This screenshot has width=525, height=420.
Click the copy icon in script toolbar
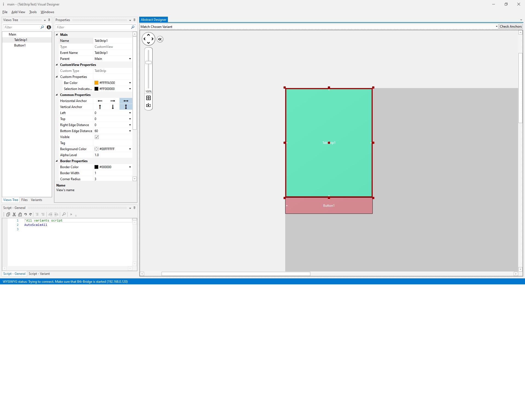click(x=8, y=214)
